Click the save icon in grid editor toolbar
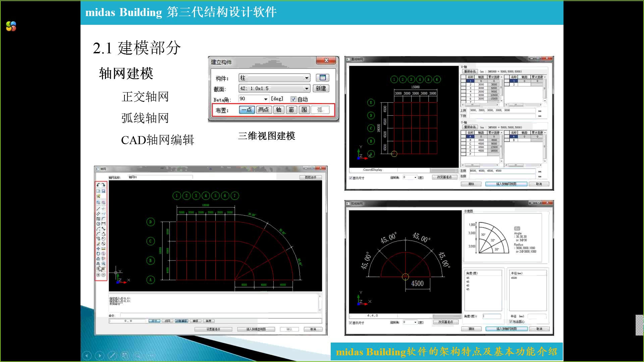644x362 pixels. pyautogui.click(x=103, y=191)
